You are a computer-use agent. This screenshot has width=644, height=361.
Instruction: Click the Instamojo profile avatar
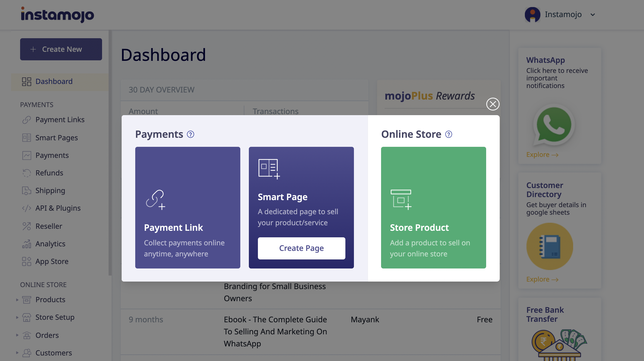click(x=532, y=15)
